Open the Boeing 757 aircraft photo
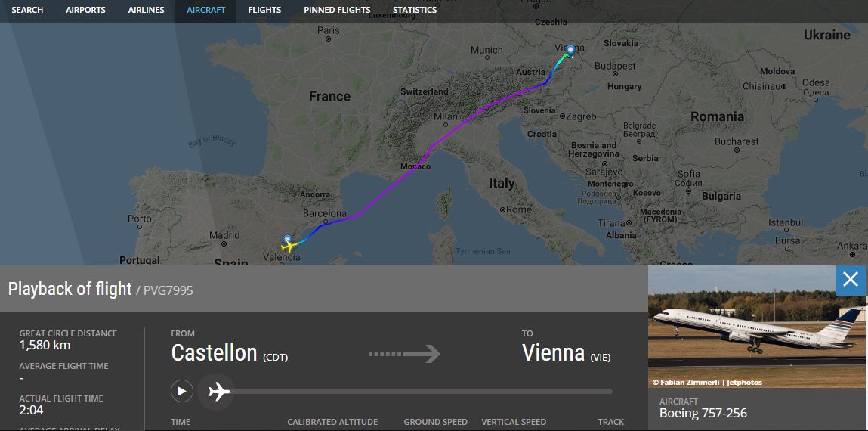Viewport: 868px width, 431px height. [756, 325]
